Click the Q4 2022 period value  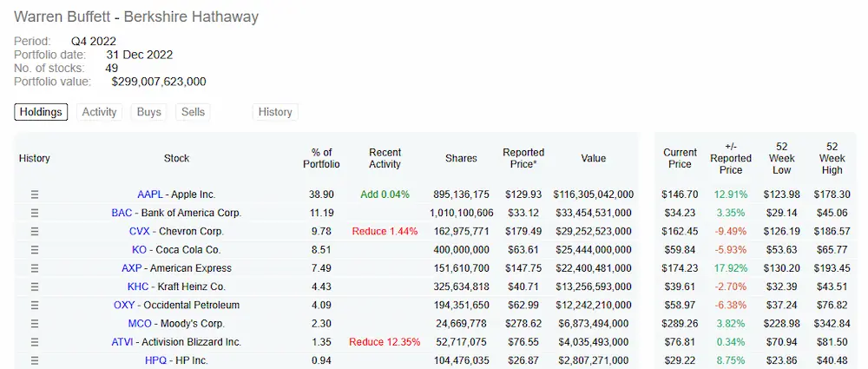[x=94, y=41]
